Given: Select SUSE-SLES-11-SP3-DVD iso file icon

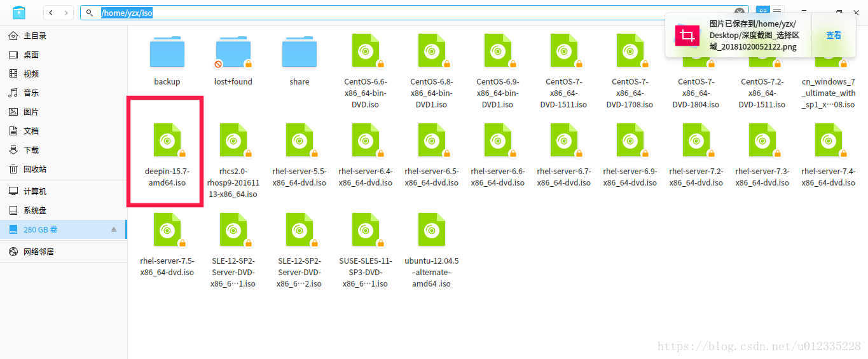Looking at the screenshot, I should pos(366,230).
